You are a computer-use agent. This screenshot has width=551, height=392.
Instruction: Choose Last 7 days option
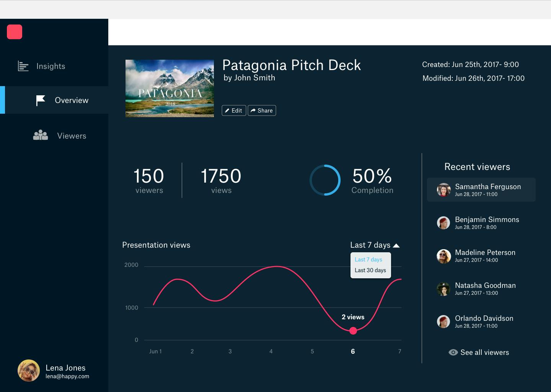tap(368, 260)
